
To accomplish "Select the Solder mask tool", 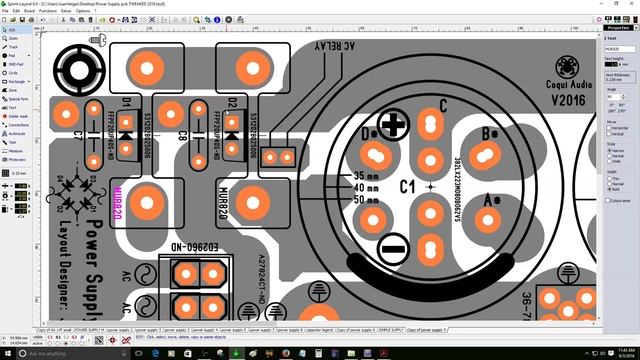I will point(16,116).
